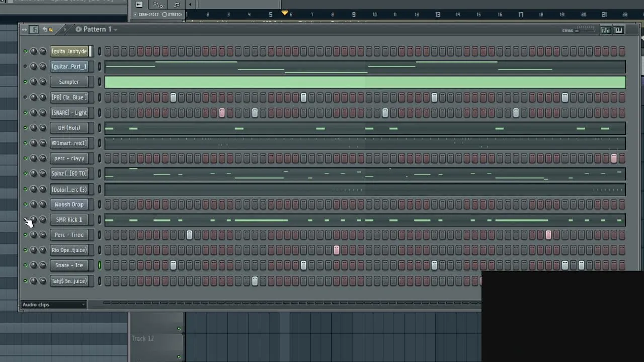Open the SMR Kick 1 channel
Image resolution: width=644 pixels, height=362 pixels.
pyautogui.click(x=69, y=220)
